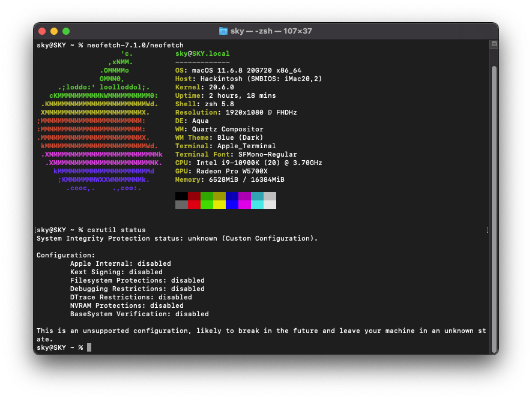Image resolution: width=532 pixels, height=399 pixels.
Task: Click the 'Terminal: Apple_Terminal' line
Action: click(x=226, y=146)
